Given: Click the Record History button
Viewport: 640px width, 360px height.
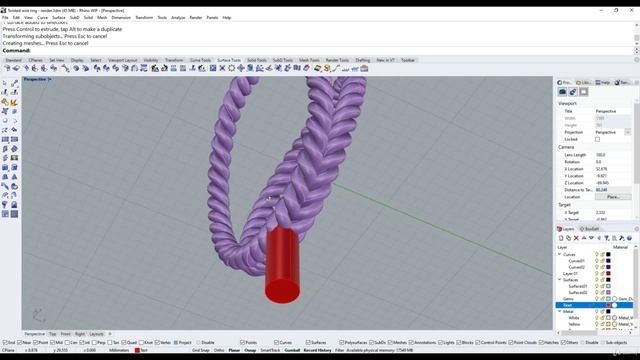Looking at the screenshot, I should (x=317, y=350).
